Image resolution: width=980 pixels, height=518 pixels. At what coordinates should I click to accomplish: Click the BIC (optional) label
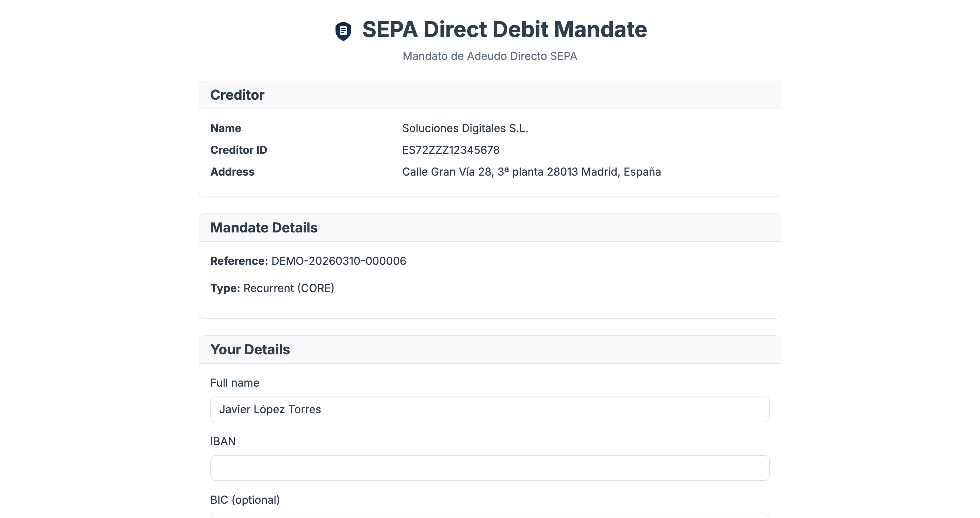tap(245, 500)
